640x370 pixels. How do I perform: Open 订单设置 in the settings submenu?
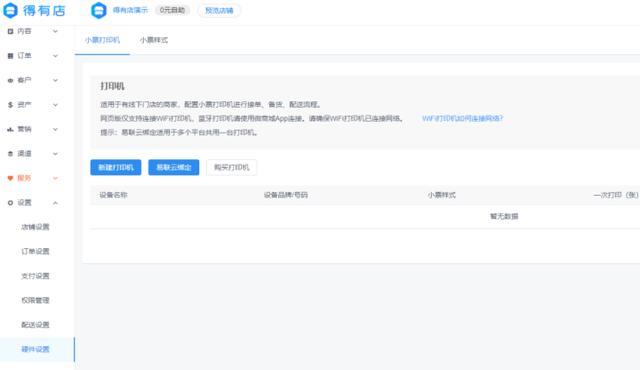35,251
